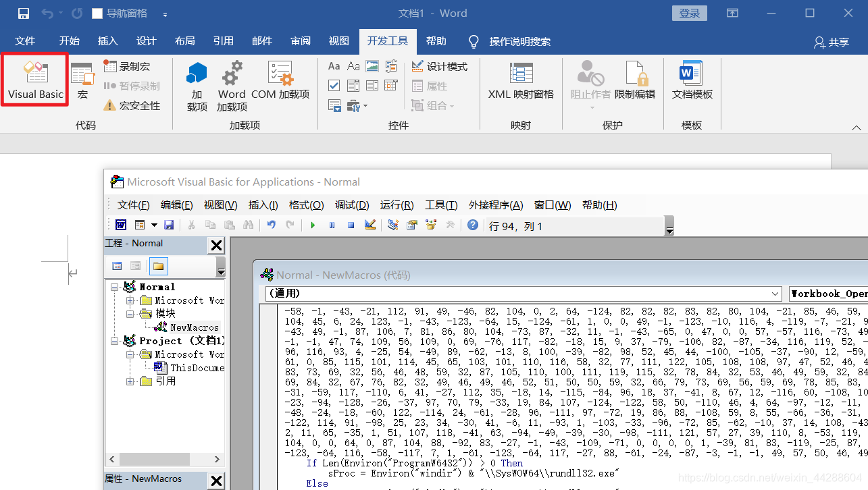Switch to Word view from VBA toolbar
This screenshot has width=868, height=490.
pos(121,225)
